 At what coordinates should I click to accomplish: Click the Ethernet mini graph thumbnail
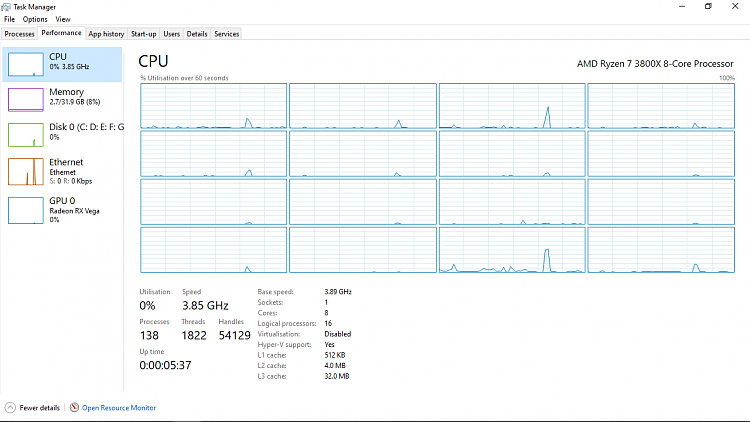click(x=26, y=171)
